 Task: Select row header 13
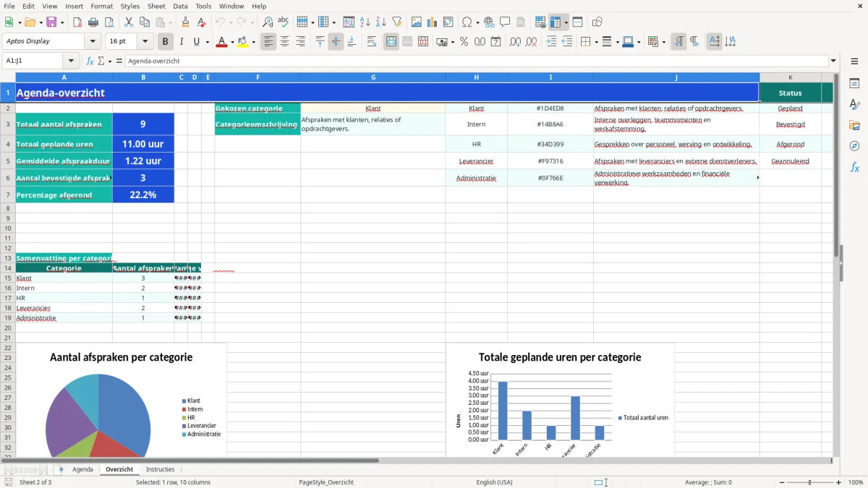point(8,258)
